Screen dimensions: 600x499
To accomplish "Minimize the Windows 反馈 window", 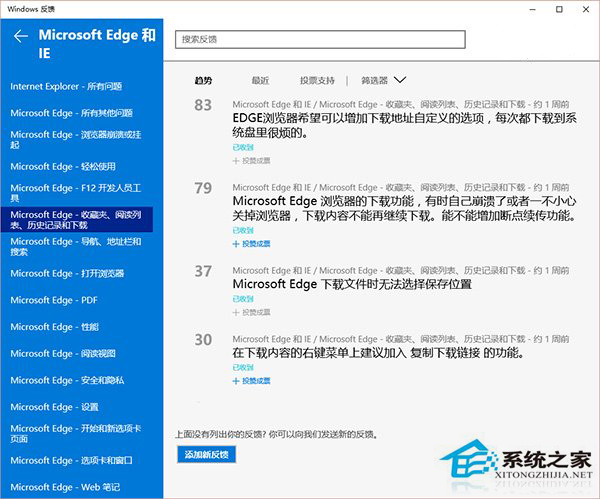I will (x=532, y=9).
